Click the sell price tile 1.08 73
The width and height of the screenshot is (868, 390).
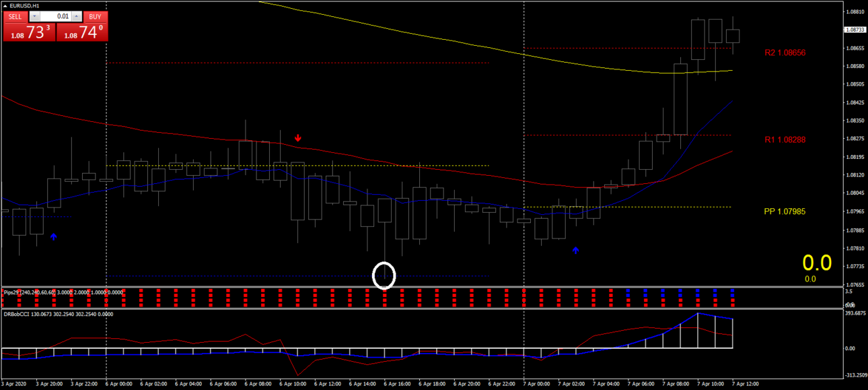click(x=29, y=32)
